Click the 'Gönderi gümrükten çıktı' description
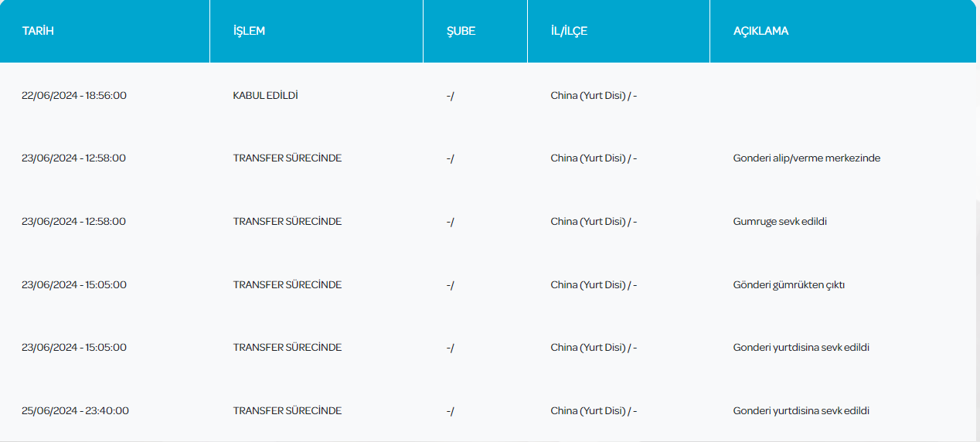Viewport: 980px width, 442px height. [788, 285]
